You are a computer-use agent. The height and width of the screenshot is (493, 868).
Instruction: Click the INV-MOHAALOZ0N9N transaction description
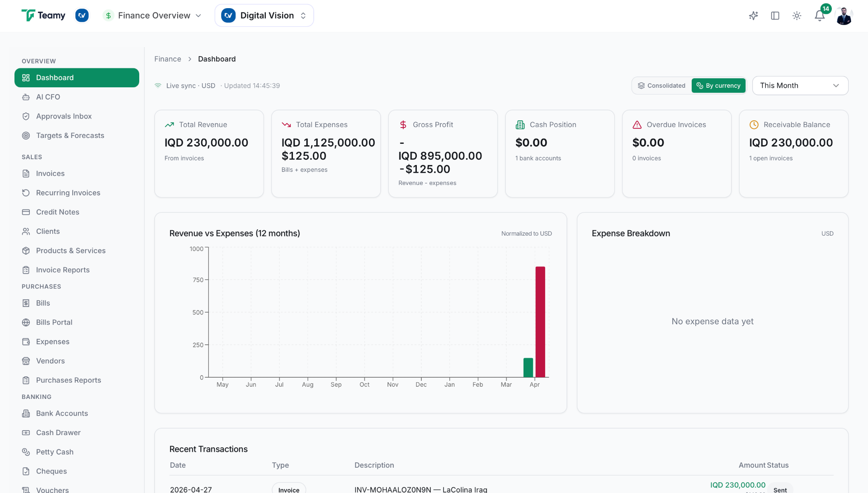tap(421, 489)
